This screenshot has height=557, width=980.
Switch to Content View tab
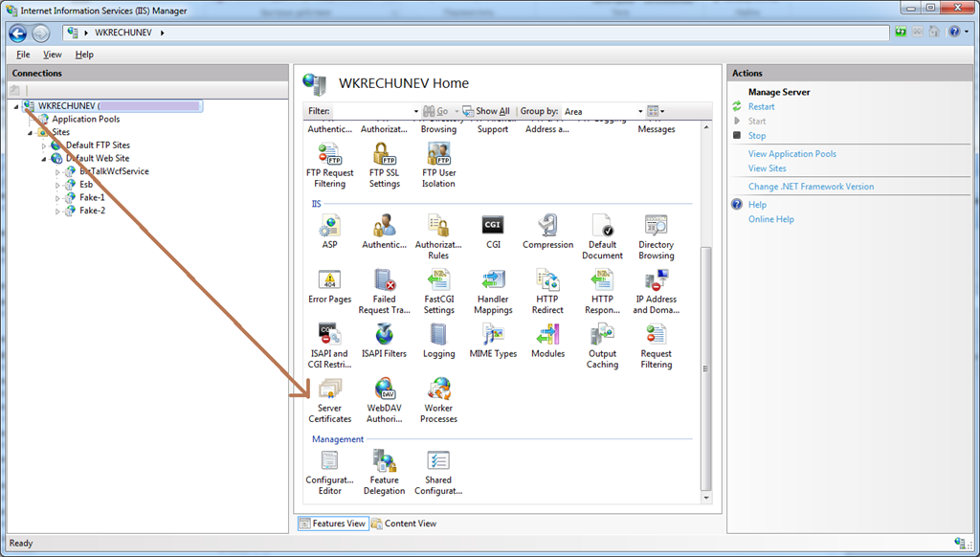pos(404,524)
